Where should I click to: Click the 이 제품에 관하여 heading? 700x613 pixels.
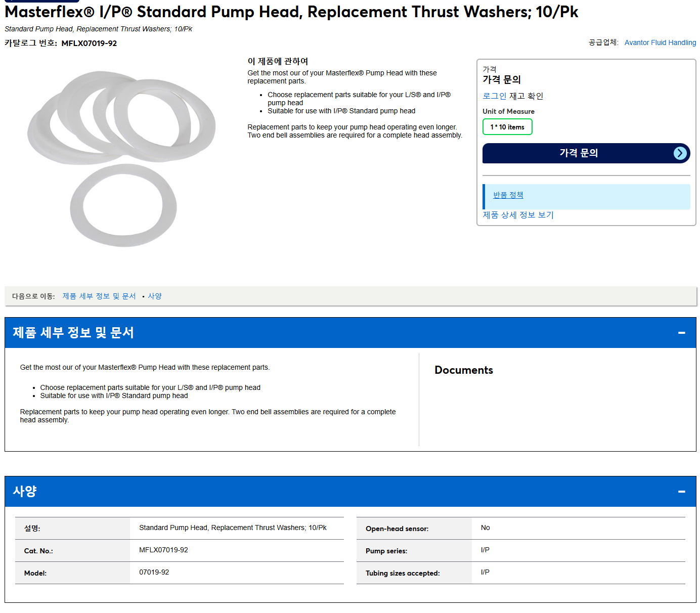pyautogui.click(x=278, y=61)
